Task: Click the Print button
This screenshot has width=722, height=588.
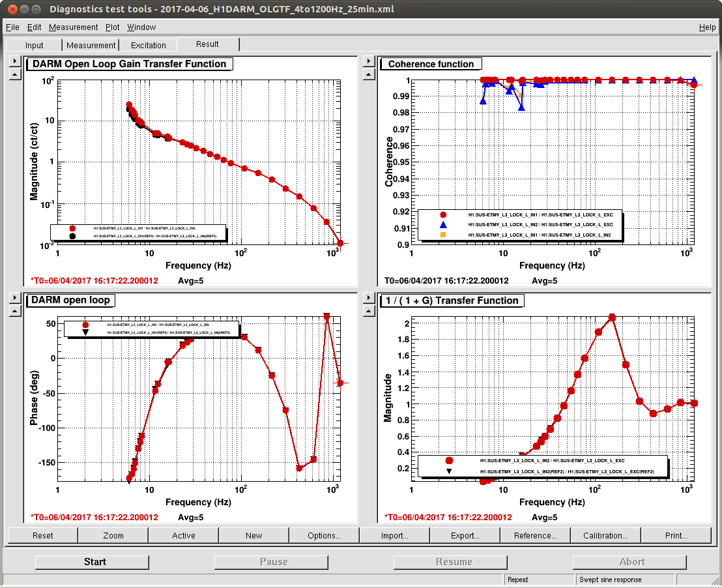Action: coord(676,535)
